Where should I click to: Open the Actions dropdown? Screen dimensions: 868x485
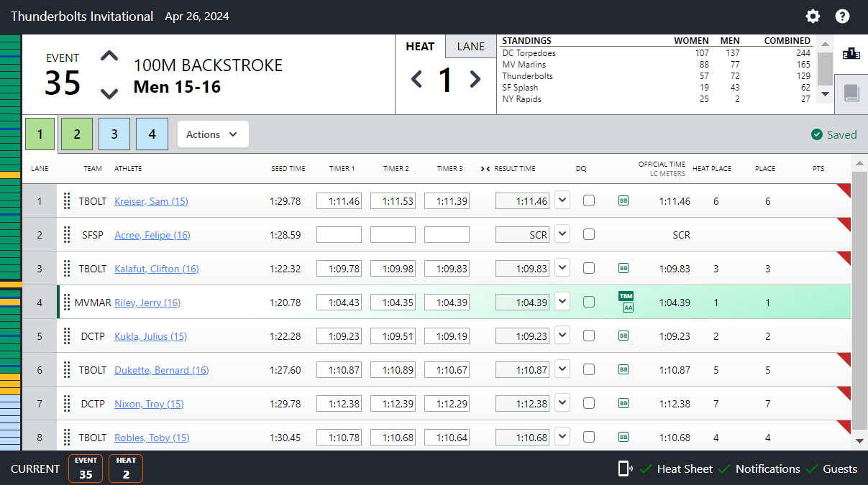pyautogui.click(x=213, y=134)
